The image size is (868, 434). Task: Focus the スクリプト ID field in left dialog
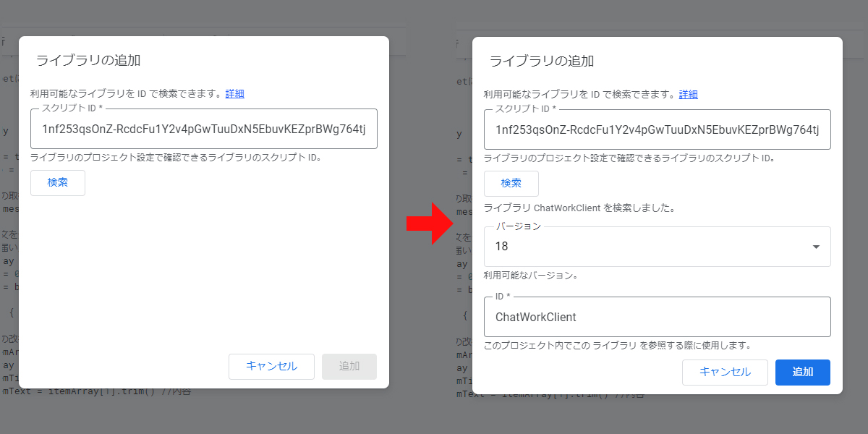(204, 129)
